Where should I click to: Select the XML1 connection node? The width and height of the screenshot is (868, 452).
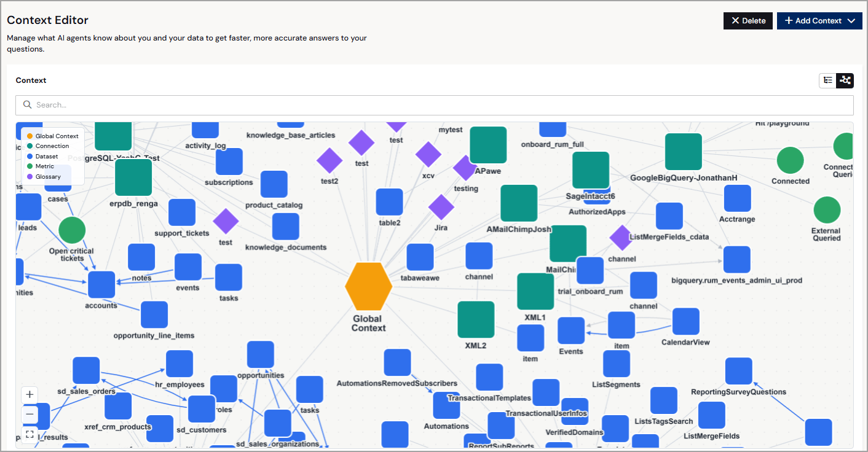tap(535, 292)
